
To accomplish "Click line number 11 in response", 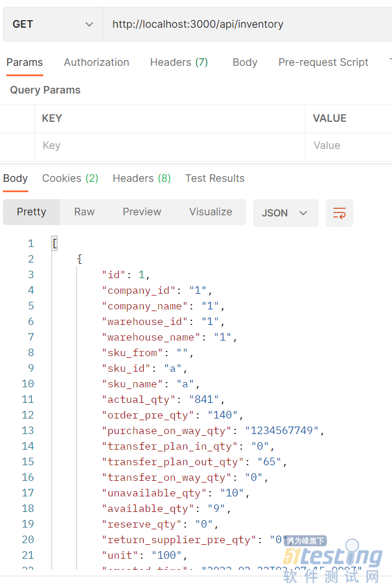I will (28, 399).
